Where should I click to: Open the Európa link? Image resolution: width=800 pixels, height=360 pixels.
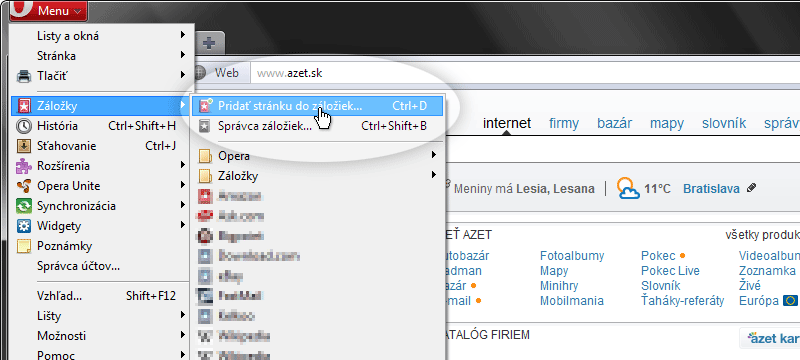pyautogui.click(x=759, y=301)
